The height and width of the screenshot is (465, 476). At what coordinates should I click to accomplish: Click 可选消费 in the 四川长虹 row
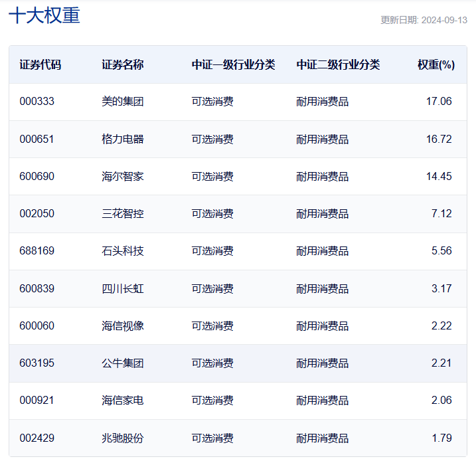tap(212, 288)
